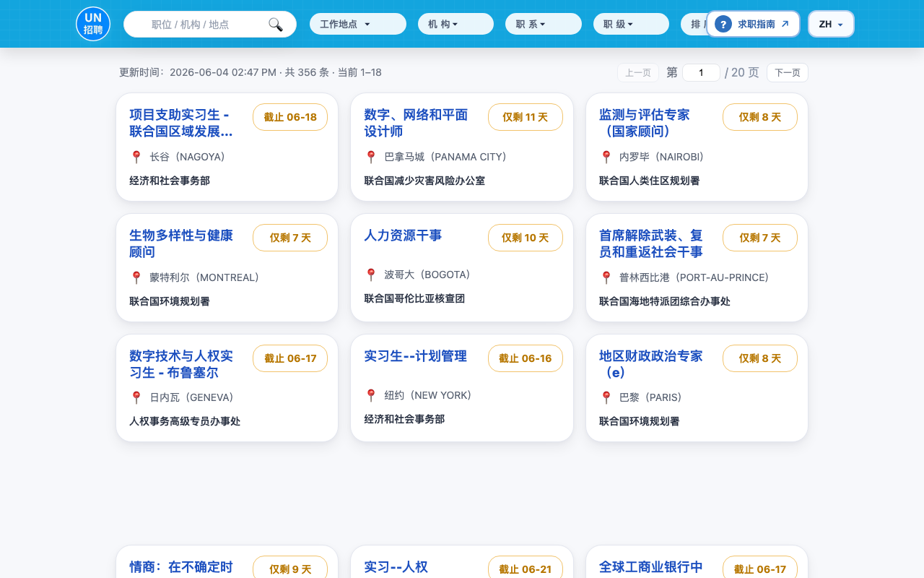
Task: Click the 联合国环境规划署 text under 蒙特利尔
Action: pyautogui.click(x=170, y=301)
